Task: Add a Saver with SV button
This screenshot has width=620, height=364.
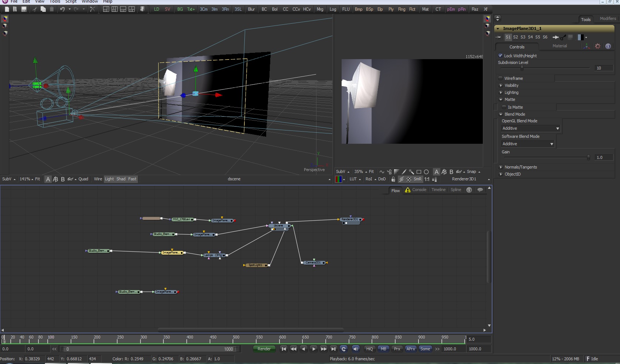Action: coord(167,9)
